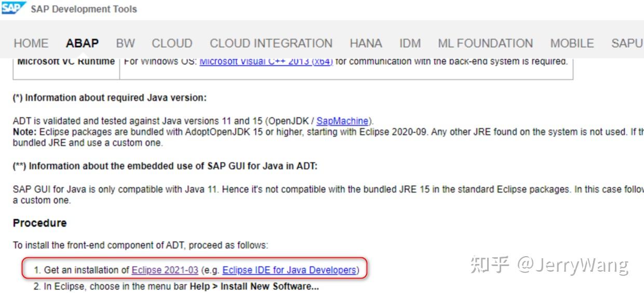
Task: Open the BW navigation tab
Action: point(125,43)
